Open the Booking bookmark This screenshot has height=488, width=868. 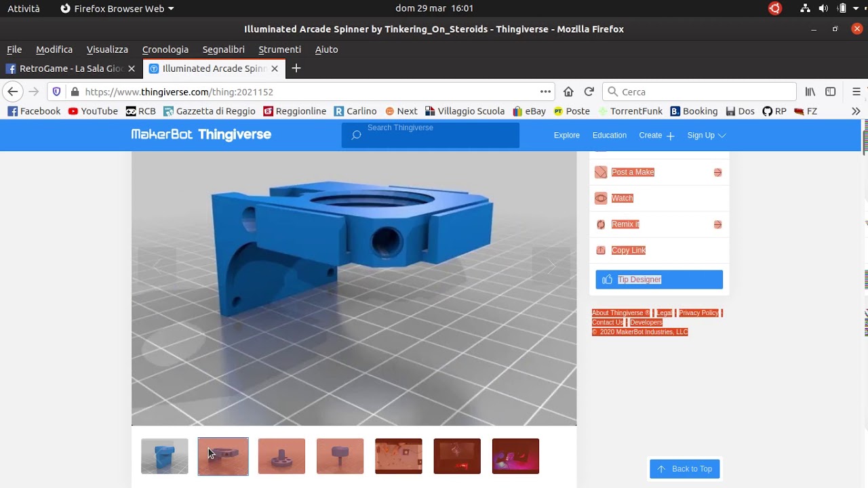694,111
